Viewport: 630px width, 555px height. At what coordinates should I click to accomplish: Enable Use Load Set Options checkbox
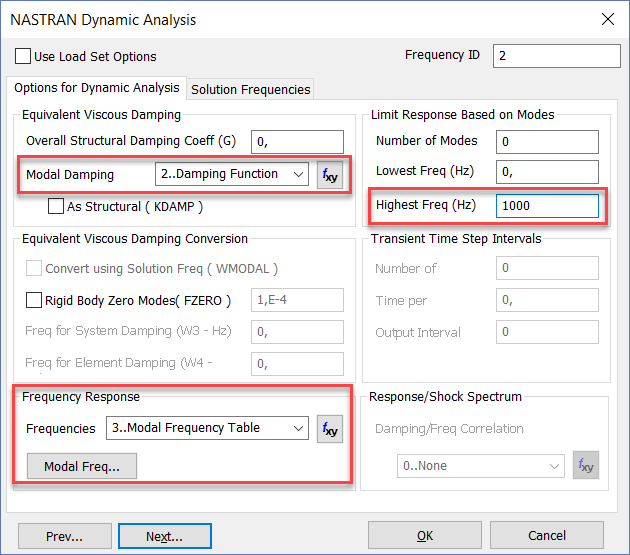(22, 56)
